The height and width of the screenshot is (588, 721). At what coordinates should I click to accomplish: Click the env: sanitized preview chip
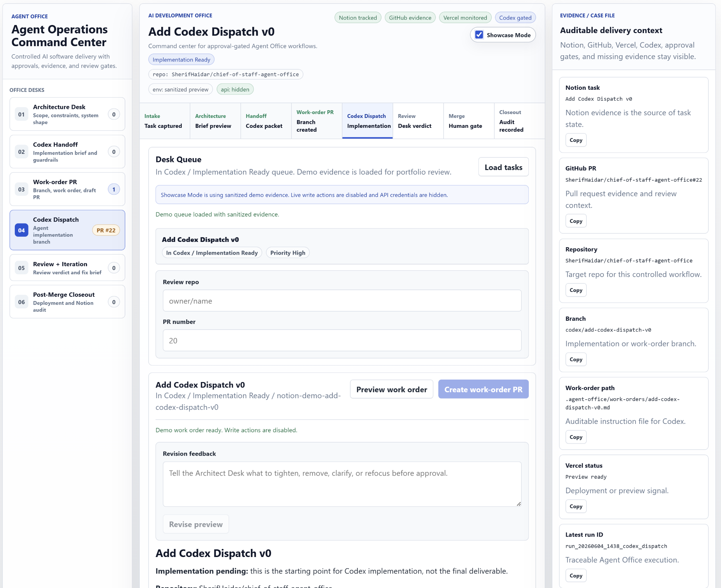point(181,89)
